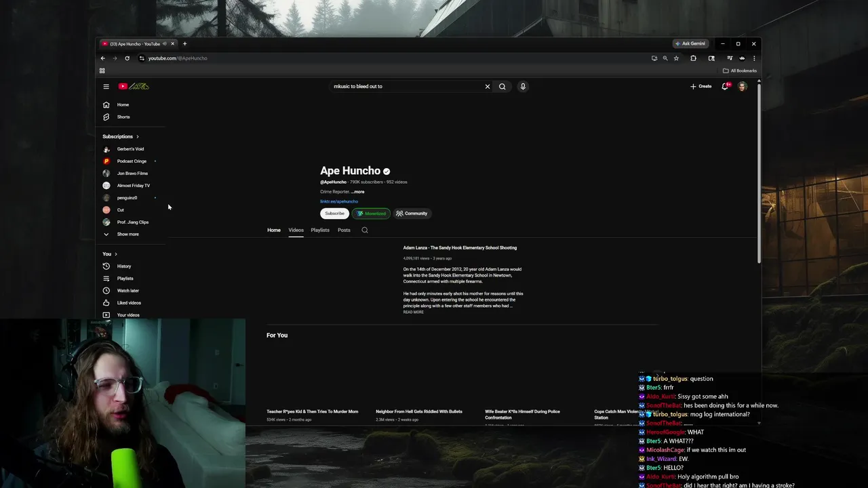The width and height of the screenshot is (868, 488).
Task: Switch to the channel Videos tab
Action: point(296,230)
